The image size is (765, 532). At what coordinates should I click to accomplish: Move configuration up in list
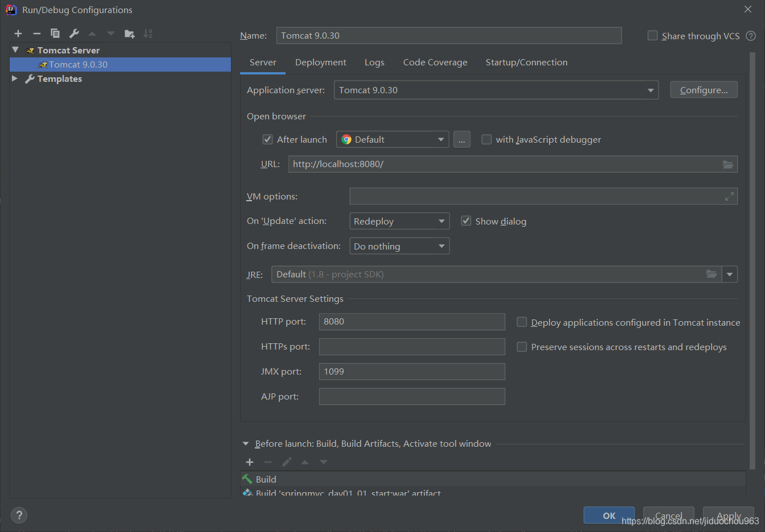click(x=92, y=34)
